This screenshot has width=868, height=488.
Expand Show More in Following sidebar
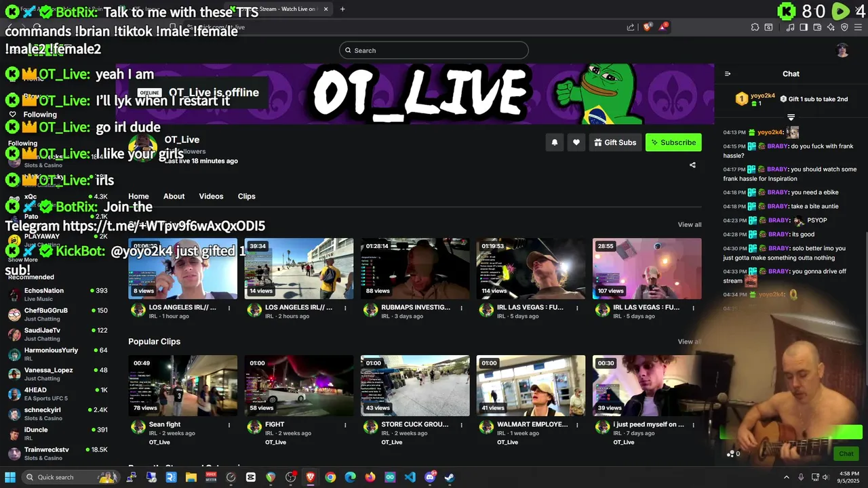tap(23, 260)
